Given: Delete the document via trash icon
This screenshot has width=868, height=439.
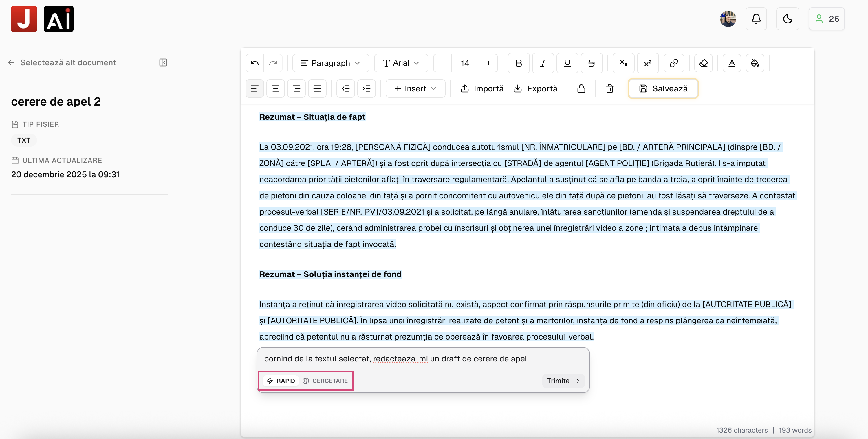Looking at the screenshot, I should pos(609,88).
